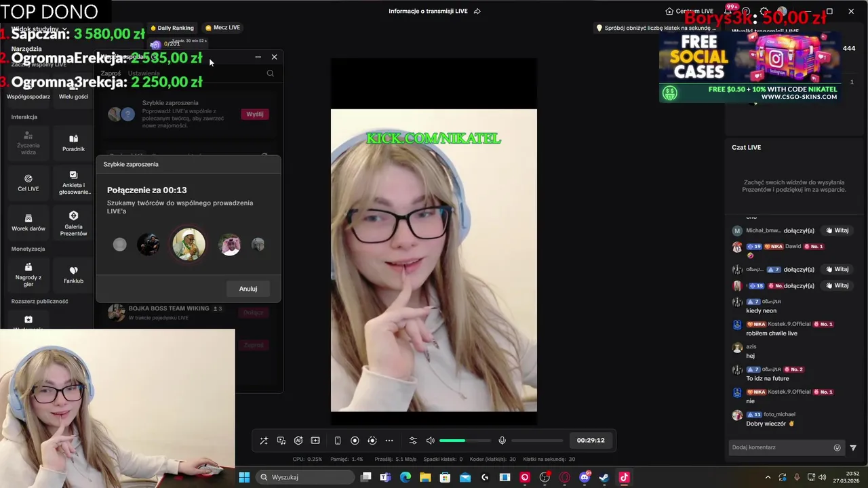Click chat message 'robiłem chwile live'
Viewport: 868px width, 488px height.
point(772,333)
